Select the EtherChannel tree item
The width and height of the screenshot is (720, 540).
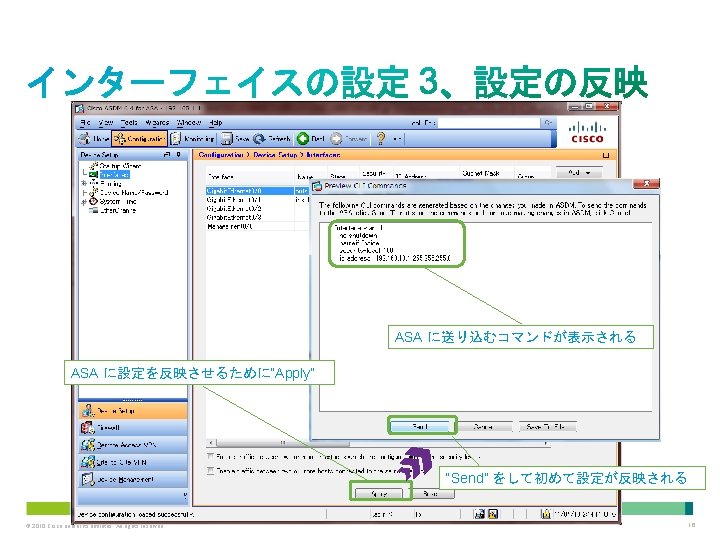pyautogui.click(x=118, y=210)
